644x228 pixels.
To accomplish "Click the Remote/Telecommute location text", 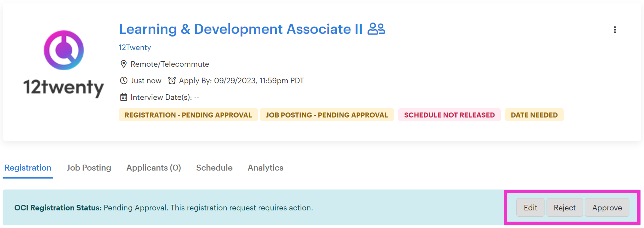I will tap(170, 64).
